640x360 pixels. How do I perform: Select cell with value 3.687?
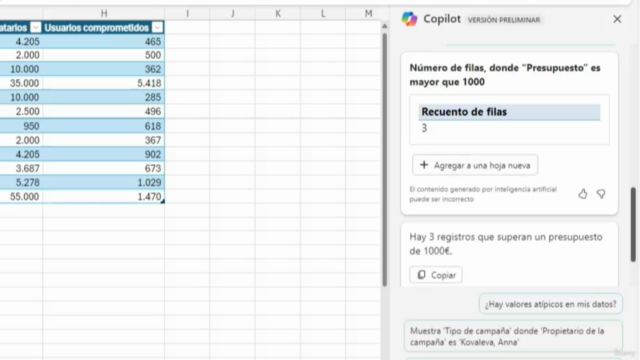coord(21,169)
